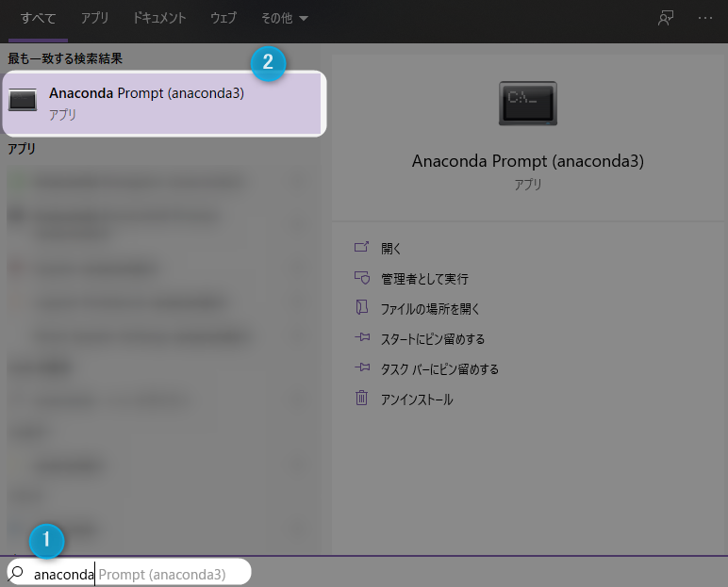Click the 最も一致する検索結果 heading
728x587 pixels.
(x=65, y=58)
